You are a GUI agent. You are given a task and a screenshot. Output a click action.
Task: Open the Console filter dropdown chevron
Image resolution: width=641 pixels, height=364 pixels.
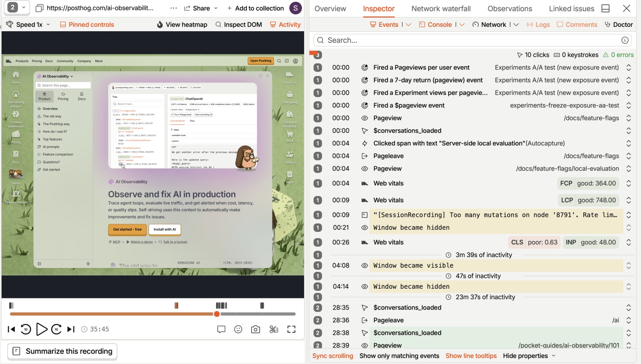point(462,24)
